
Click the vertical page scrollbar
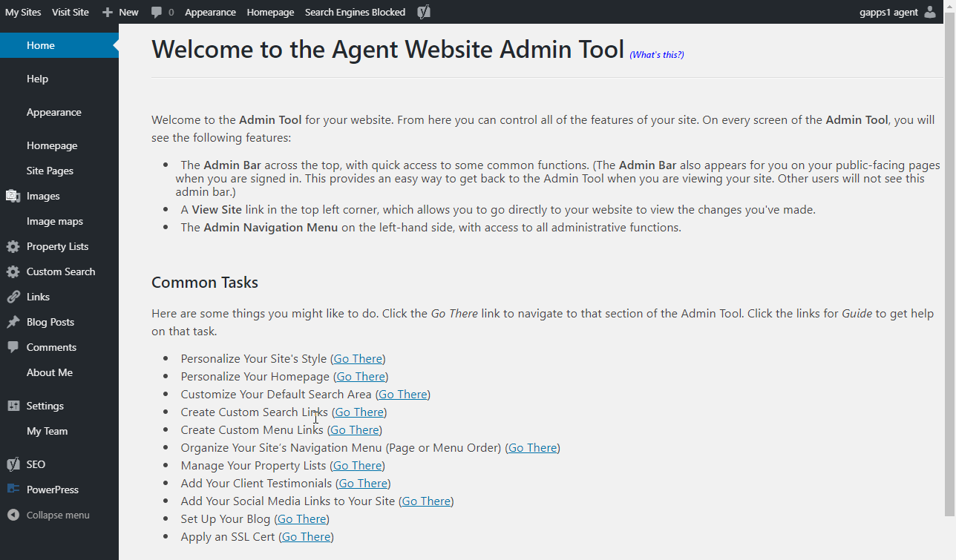click(x=949, y=267)
